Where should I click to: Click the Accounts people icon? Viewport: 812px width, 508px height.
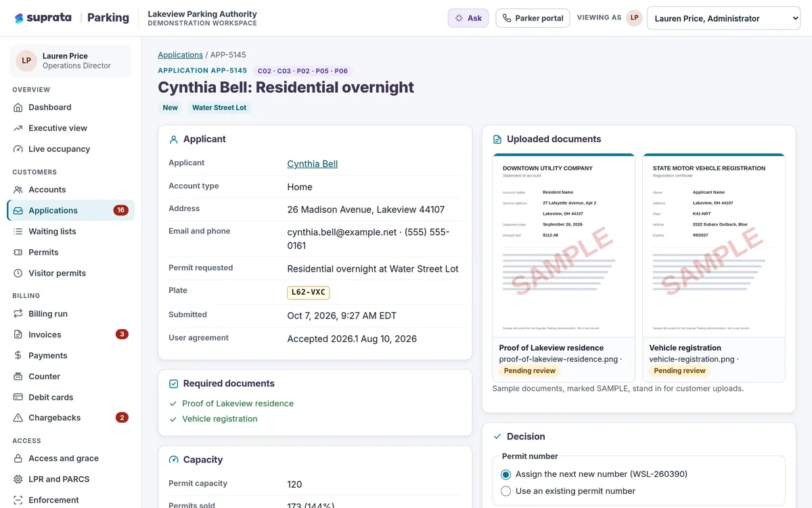pyautogui.click(x=18, y=190)
